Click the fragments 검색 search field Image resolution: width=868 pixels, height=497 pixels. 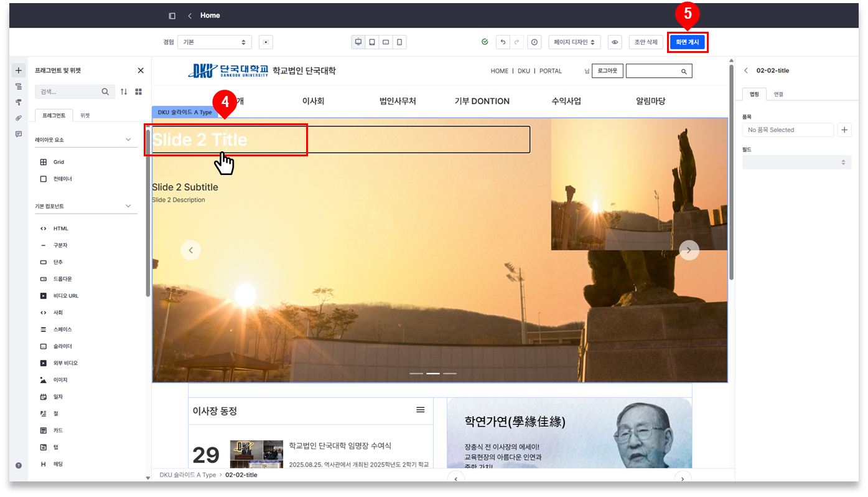67,92
